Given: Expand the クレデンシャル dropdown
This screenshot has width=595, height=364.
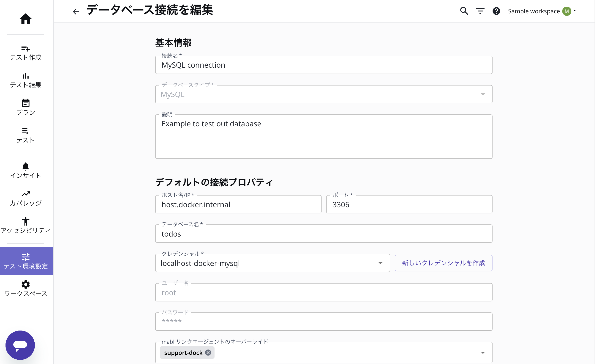Looking at the screenshot, I should (x=381, y=263).
